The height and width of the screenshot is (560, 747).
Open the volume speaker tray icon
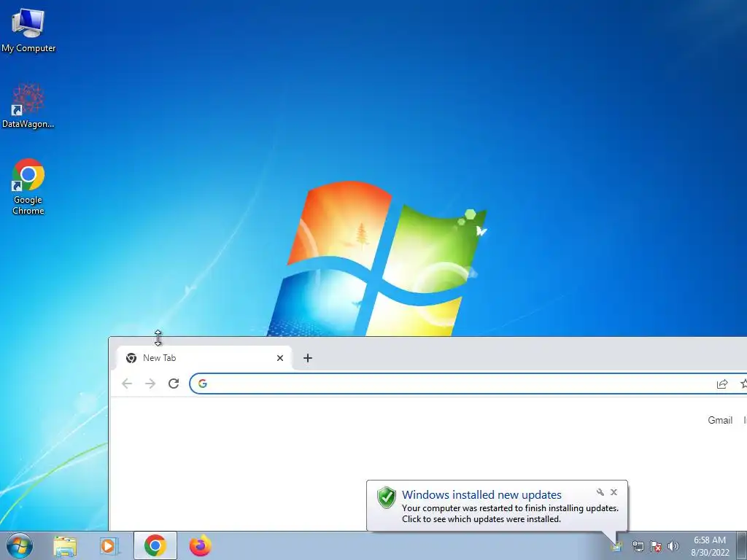pos(673,546)
